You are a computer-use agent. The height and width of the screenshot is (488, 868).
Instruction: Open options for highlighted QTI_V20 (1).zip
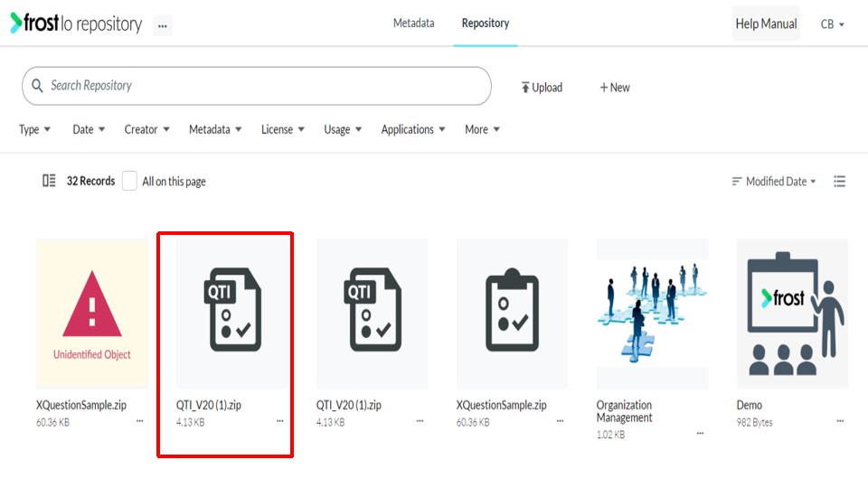coord(279,422)
